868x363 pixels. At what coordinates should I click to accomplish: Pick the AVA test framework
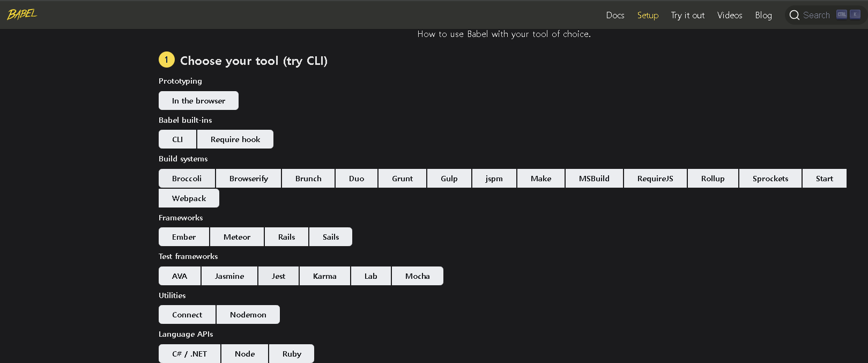pos(180,276)
